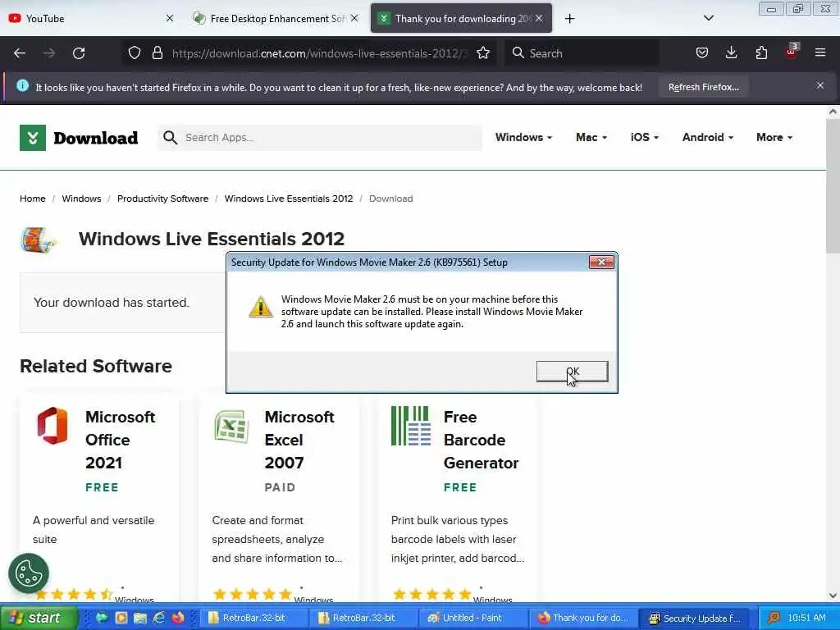Open the Windows Start menu
Image resolution: width=840 pixels, height=630 pixels.
39,618
